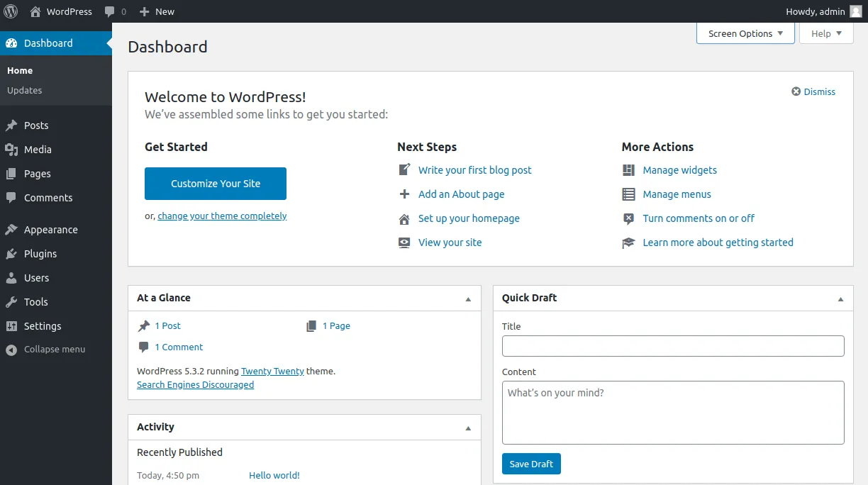Open the Twenty Twenty theme link

coord(272,371)
